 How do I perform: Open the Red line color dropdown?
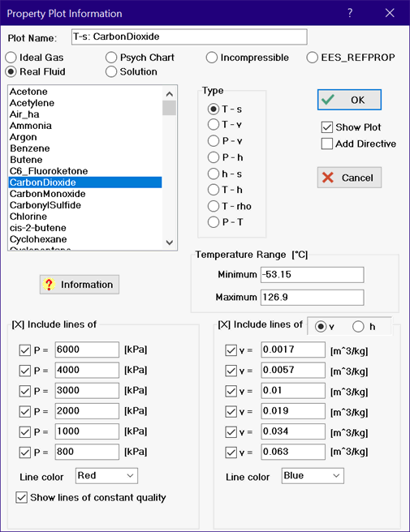tap(106, 476)
